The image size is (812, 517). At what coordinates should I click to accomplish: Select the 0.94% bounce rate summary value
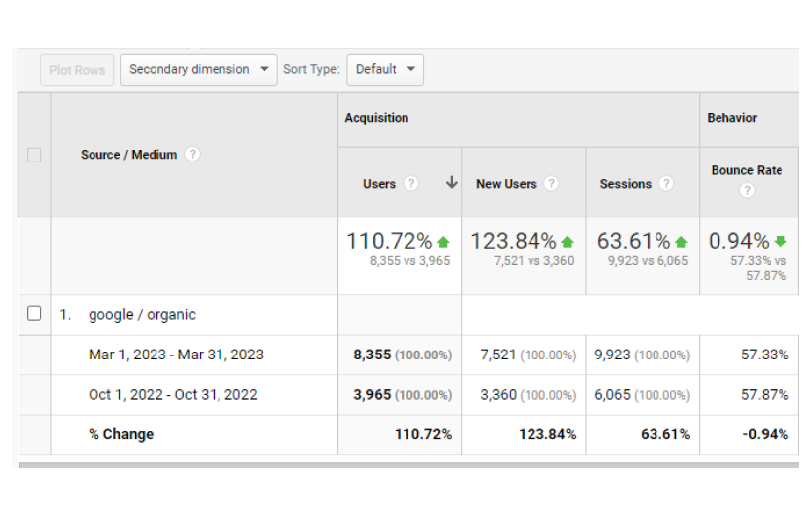[x=738, y=241]
